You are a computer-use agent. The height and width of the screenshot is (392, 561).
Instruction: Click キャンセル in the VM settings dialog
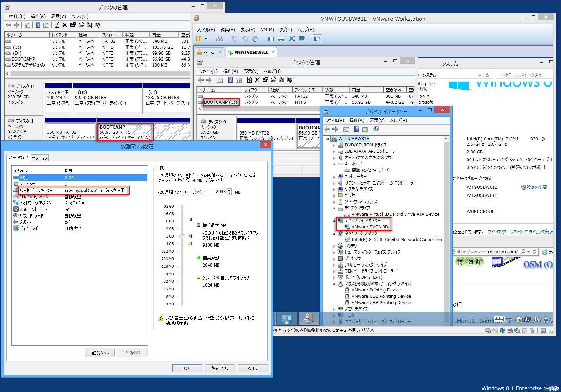tap(220, 368)
